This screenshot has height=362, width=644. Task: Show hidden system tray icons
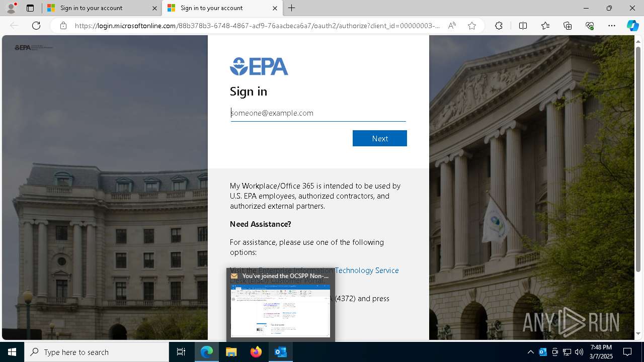point(530,352)
